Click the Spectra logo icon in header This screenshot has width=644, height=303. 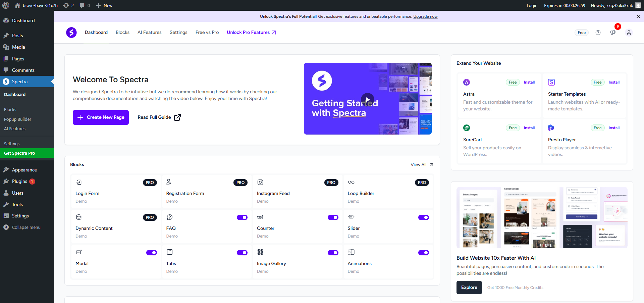pos(71,33)
